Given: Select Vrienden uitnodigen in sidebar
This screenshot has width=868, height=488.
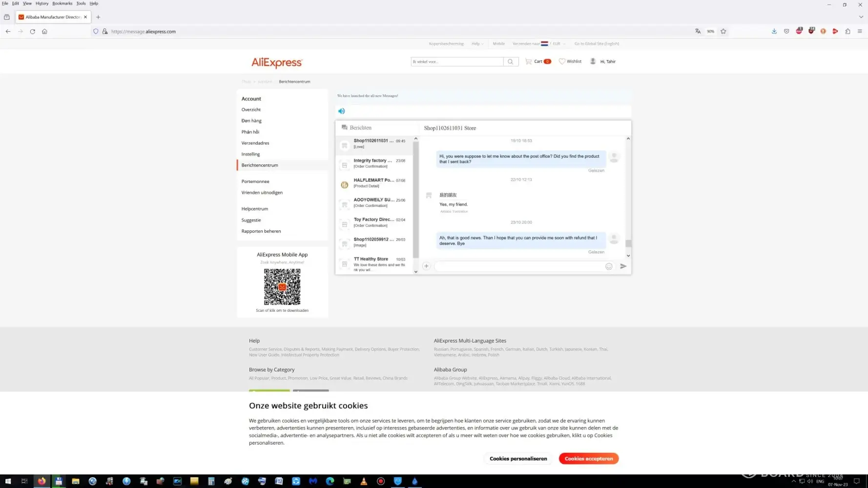Looking at the screenshot, I should click(x=262, y=193).
